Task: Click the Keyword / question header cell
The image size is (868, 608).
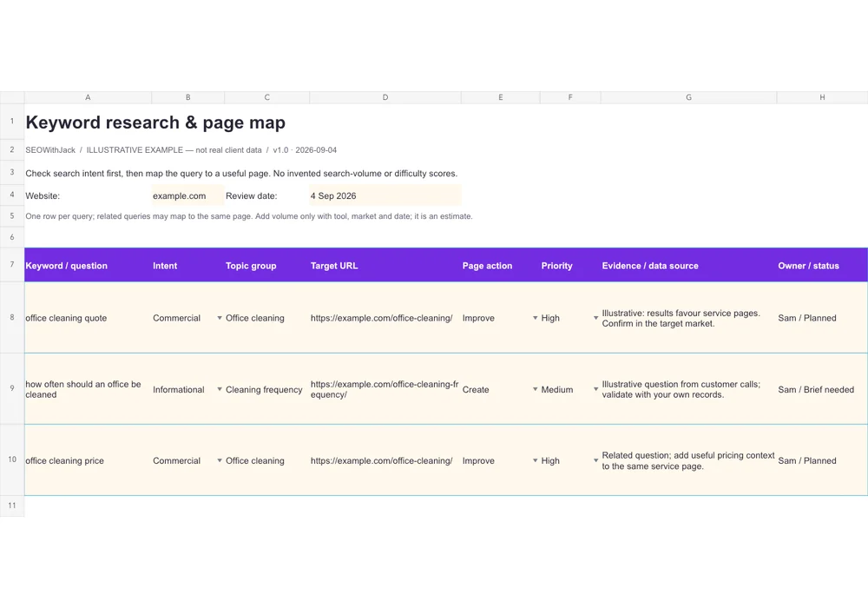Action: [88, 265]
